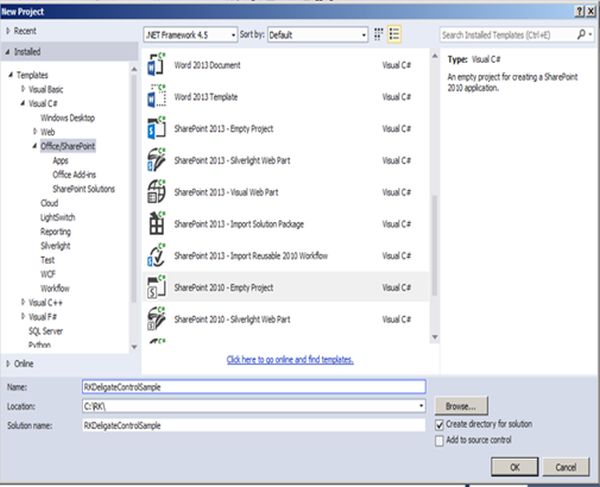Expand the Online section
This screenshot has width=600, height=487.
coord(8,363)
